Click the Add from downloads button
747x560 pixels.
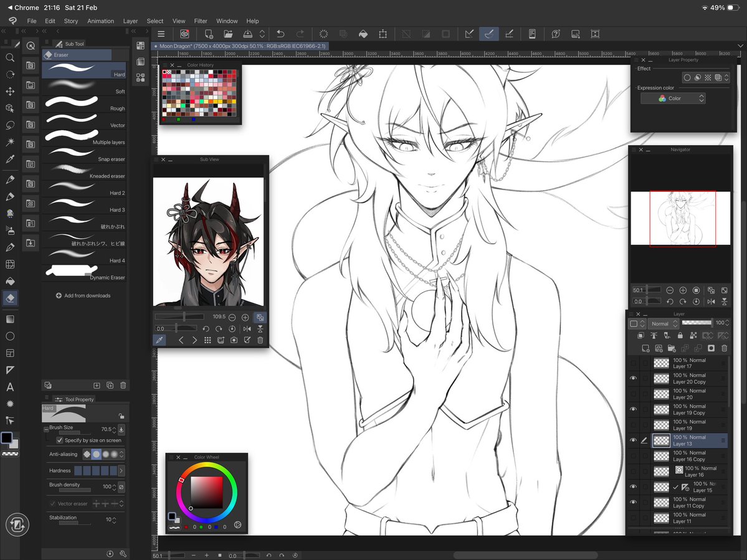(x=84, y=295)
